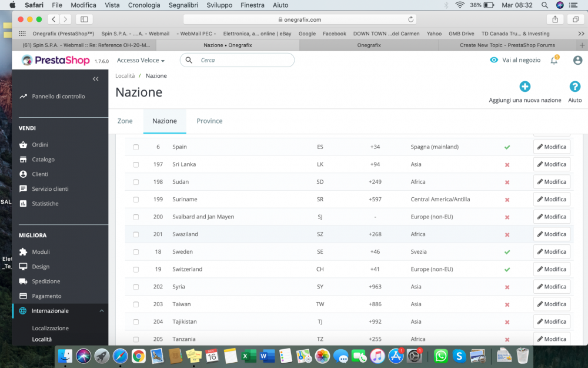Open Località breadcrumb link
588x368 pixels.
[125, 75]
